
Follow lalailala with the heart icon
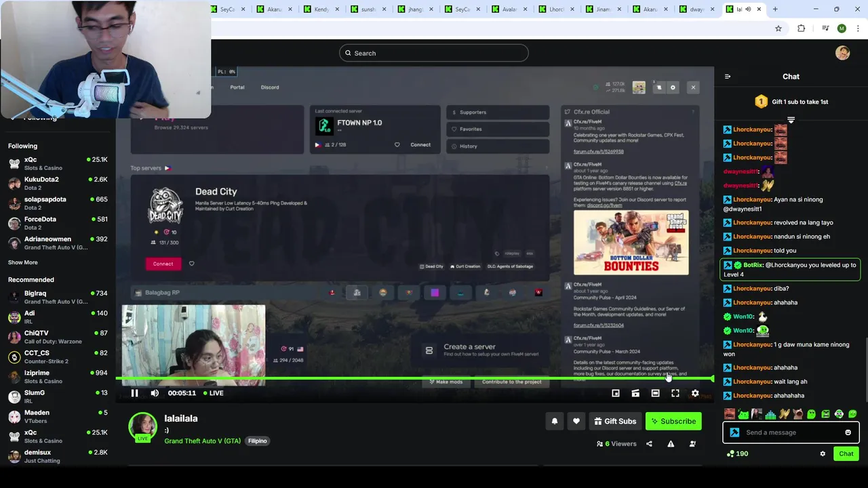click(x=576, y=421)
